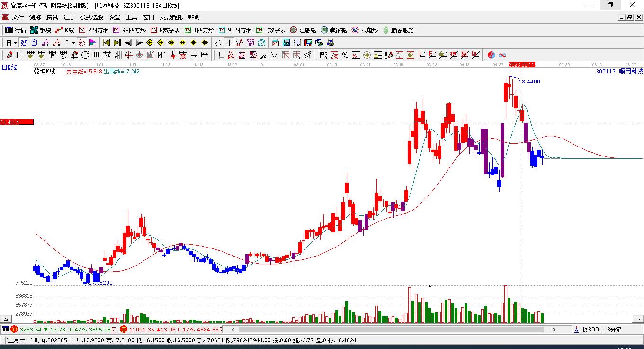Click the 300113 顺网科技 stock label
The height and width of the screenshot is (349, 644).
click(x=619, y=71)
